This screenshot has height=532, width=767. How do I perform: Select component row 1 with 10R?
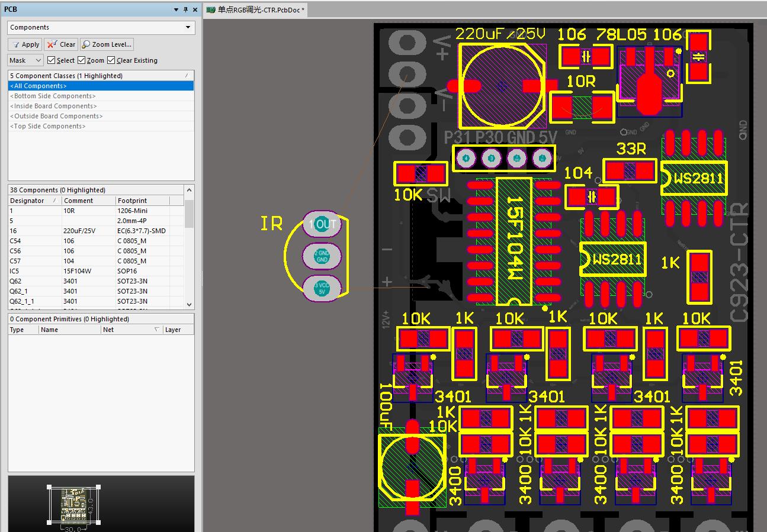[x=97, y=211]
